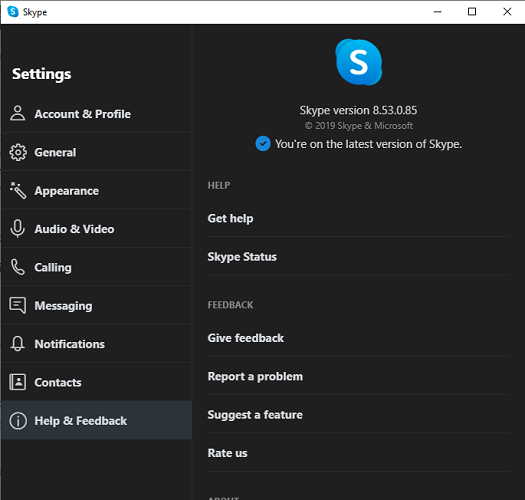Switch to Appearance settings
This screenshot has height=500, width=525.
click(96, 191)
